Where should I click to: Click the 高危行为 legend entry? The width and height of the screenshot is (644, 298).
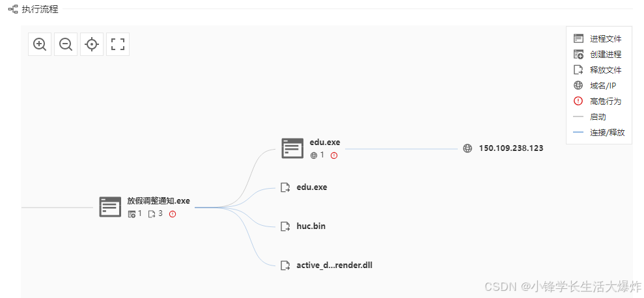click(606, 102)
